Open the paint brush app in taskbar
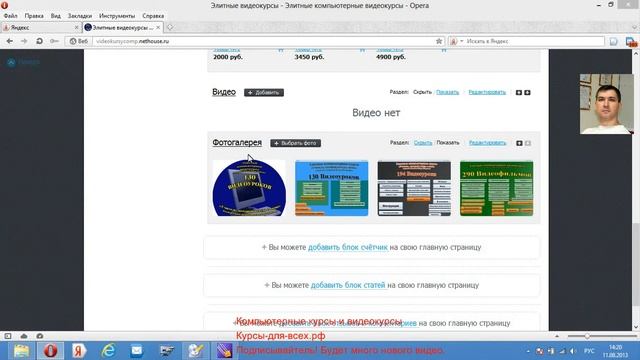This screenshot has height=360, width=640. coord(195,351)
